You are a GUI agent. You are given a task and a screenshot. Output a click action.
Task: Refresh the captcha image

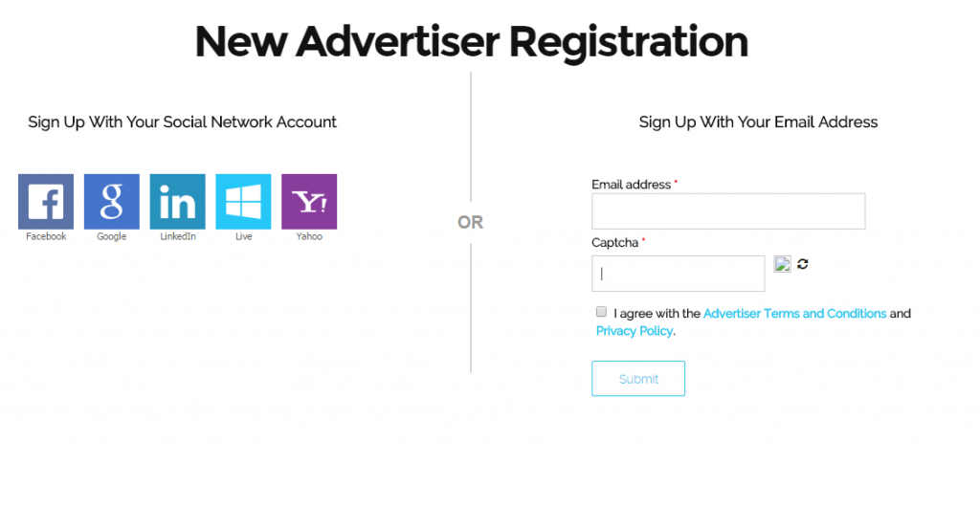[x=803, y=264]
